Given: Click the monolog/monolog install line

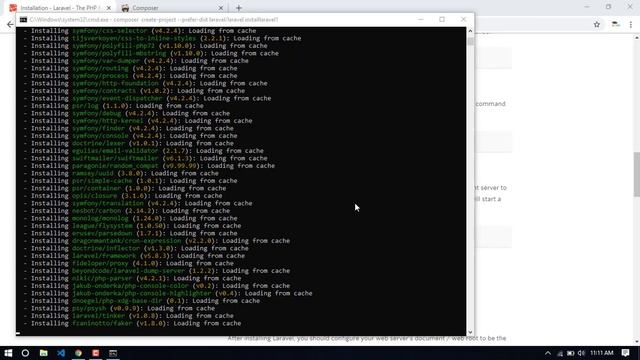Looking at the screenshot, I should 131,218.
